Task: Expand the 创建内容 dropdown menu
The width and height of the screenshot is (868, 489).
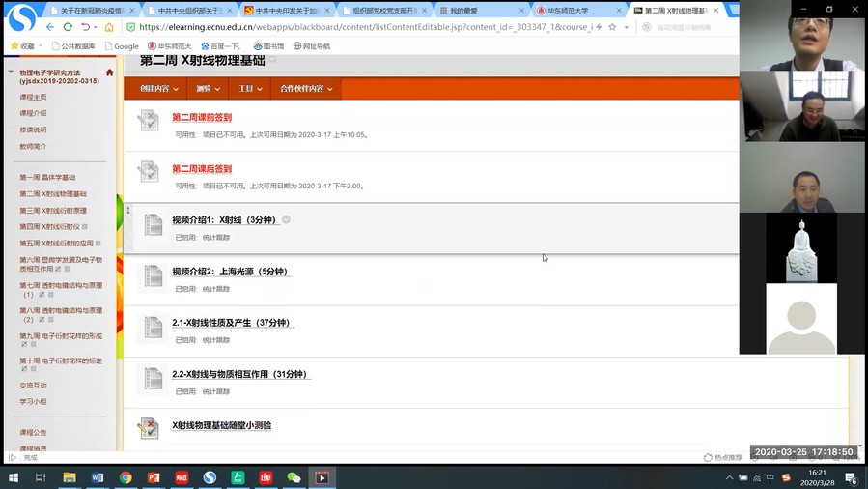Action: [159, 89]
